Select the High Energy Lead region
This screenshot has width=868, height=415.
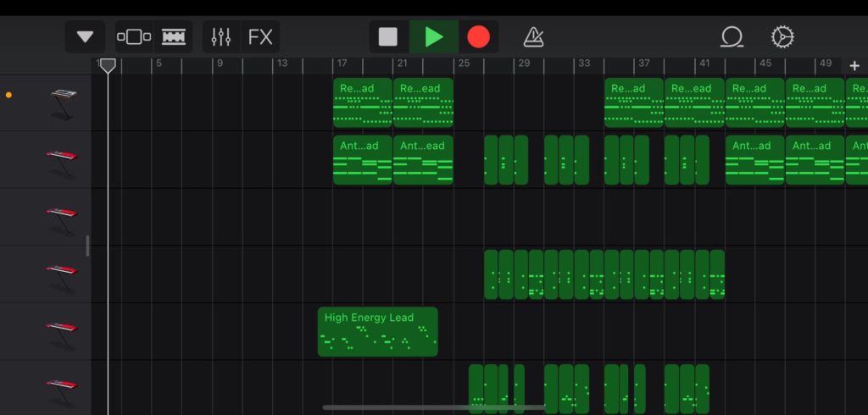tap(377, 331)
